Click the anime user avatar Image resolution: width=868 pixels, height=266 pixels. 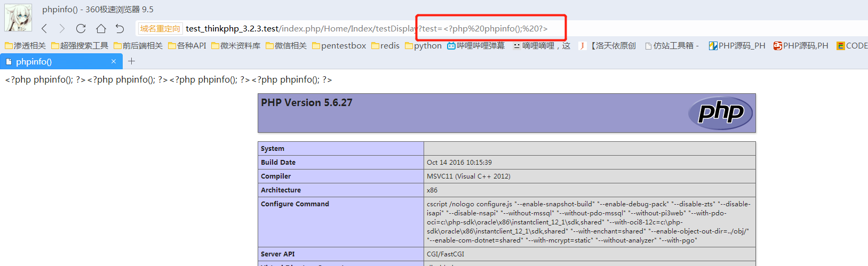[18, 18]
